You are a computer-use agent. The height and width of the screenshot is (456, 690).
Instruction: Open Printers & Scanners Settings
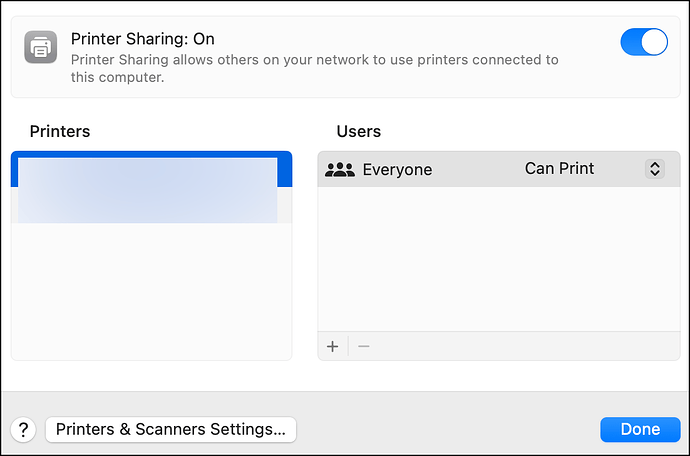pos(171,430)
